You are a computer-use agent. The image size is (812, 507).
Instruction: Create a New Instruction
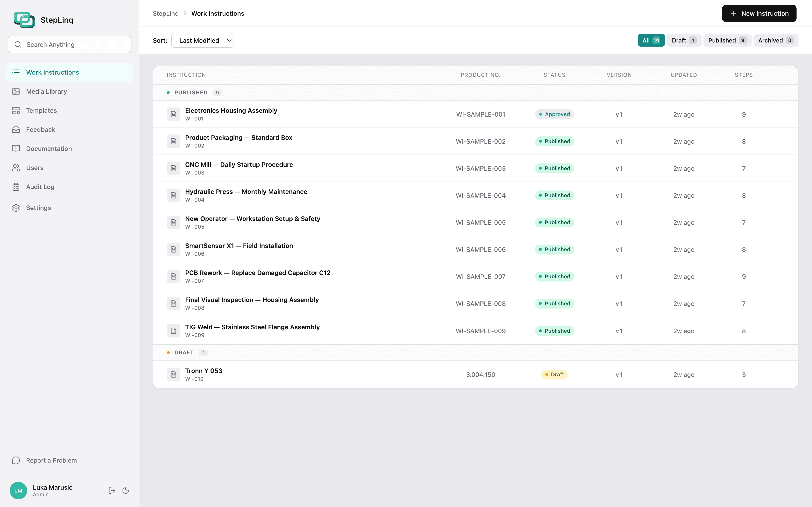point(759,14)
